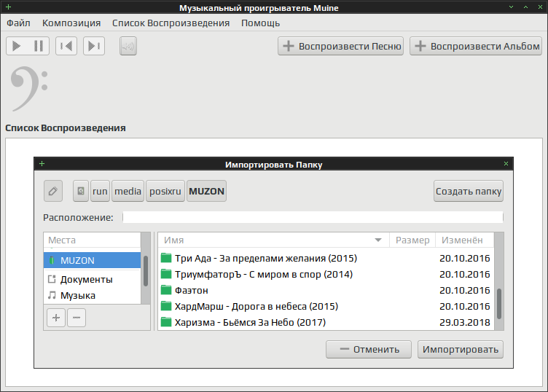
Task: Click the dialog's green plus titlebar icon
Action: pos(42,163)
